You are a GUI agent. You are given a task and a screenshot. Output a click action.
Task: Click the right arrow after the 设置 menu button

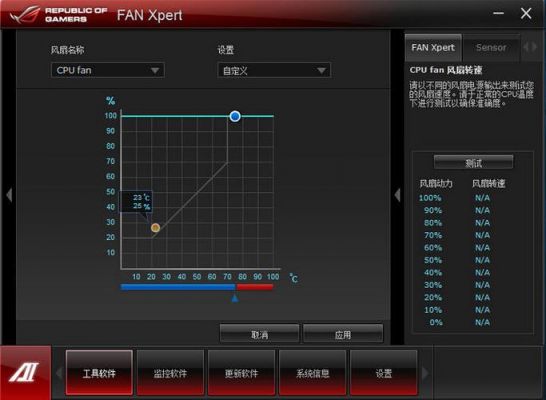click(425, 373)
